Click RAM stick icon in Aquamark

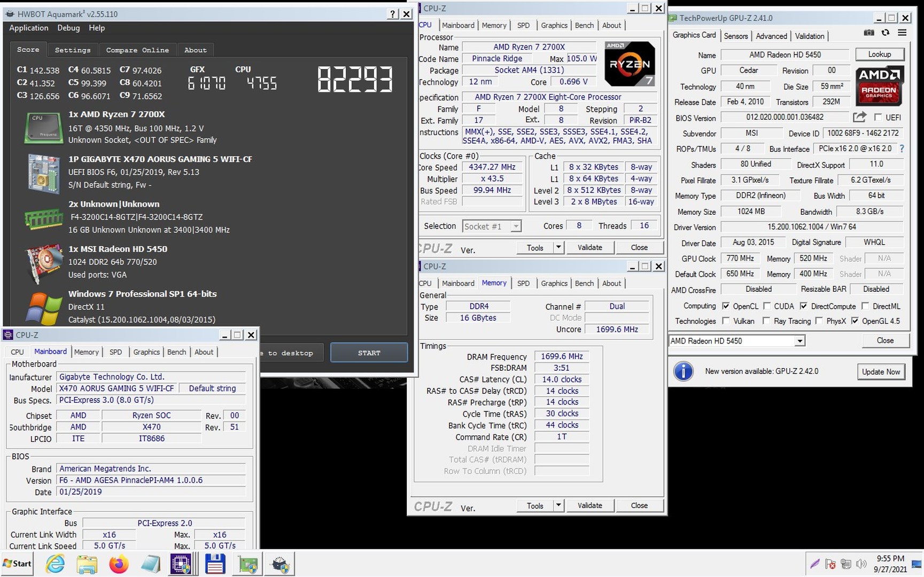[x=43, y=218]
